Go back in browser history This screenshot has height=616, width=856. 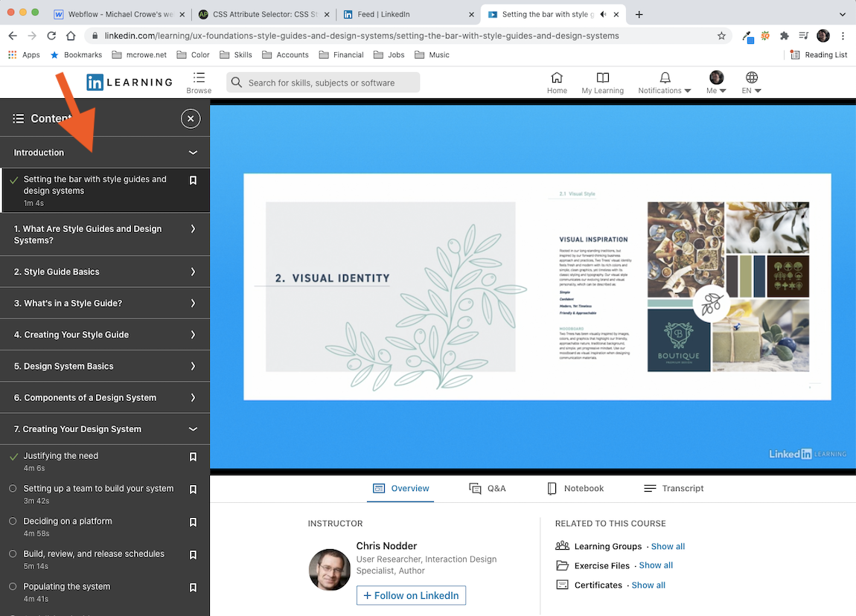click(x=13, y=36)
